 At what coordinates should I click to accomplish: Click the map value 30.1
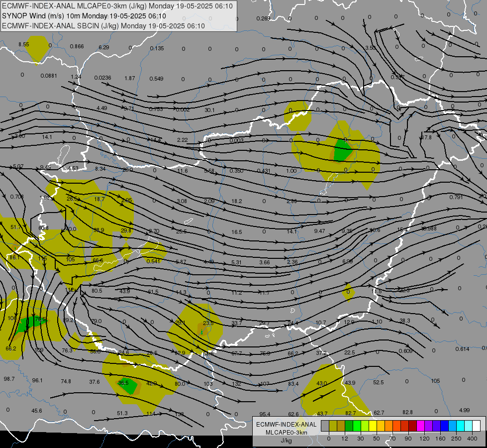coord(209,110)
